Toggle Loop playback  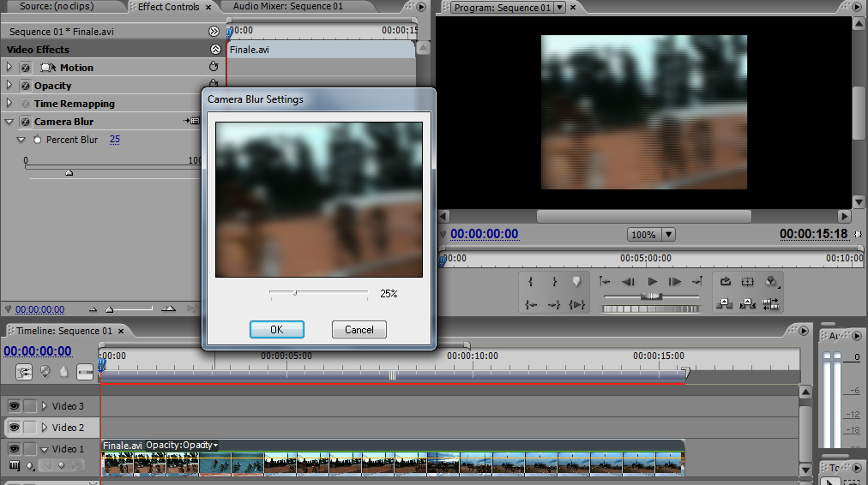coord(725,281)
